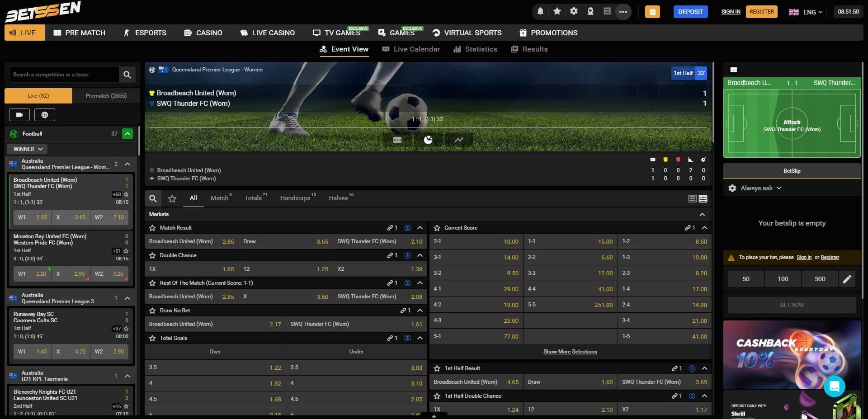Favorite the Correct Score market star
Viewport: 868px width, 419px height.
point(436,228)
